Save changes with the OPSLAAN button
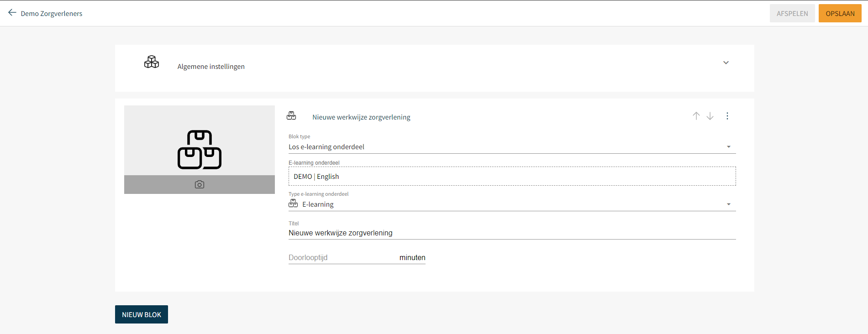Viewport: 868px width, 334px height. pos(840,13)
